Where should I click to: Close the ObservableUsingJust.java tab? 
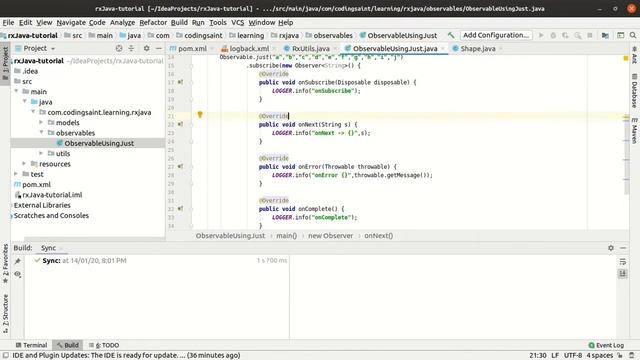pos(443,49)
